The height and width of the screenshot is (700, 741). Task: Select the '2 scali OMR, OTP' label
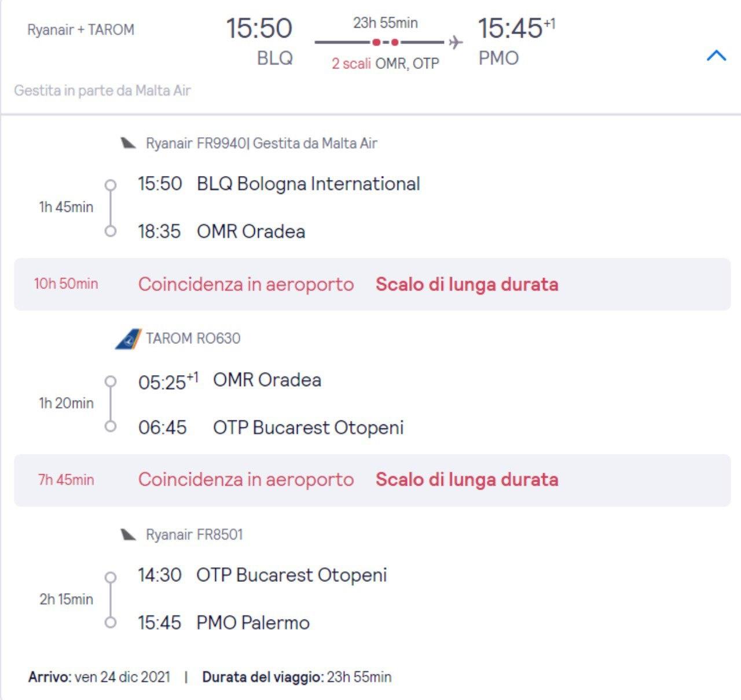pos(386,64)
